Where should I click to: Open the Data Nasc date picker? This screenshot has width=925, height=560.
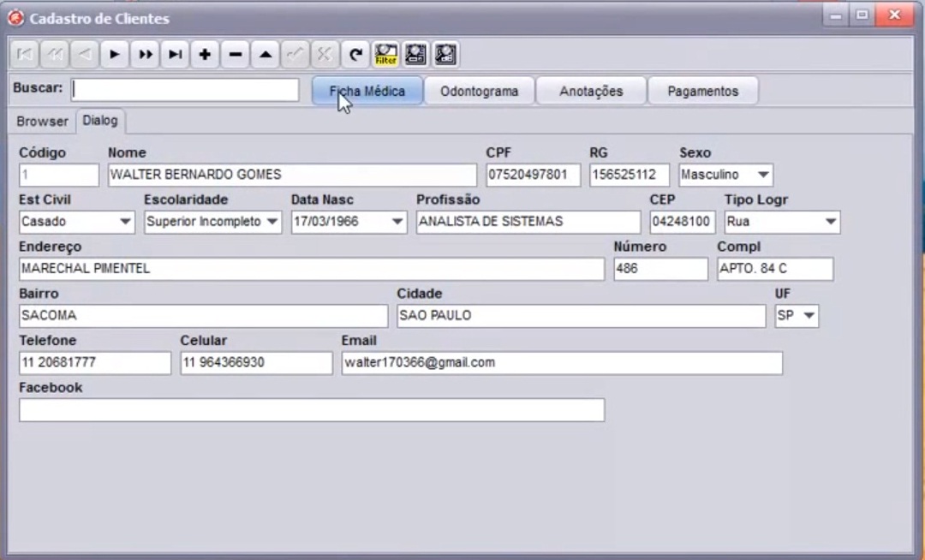(397, 221)
